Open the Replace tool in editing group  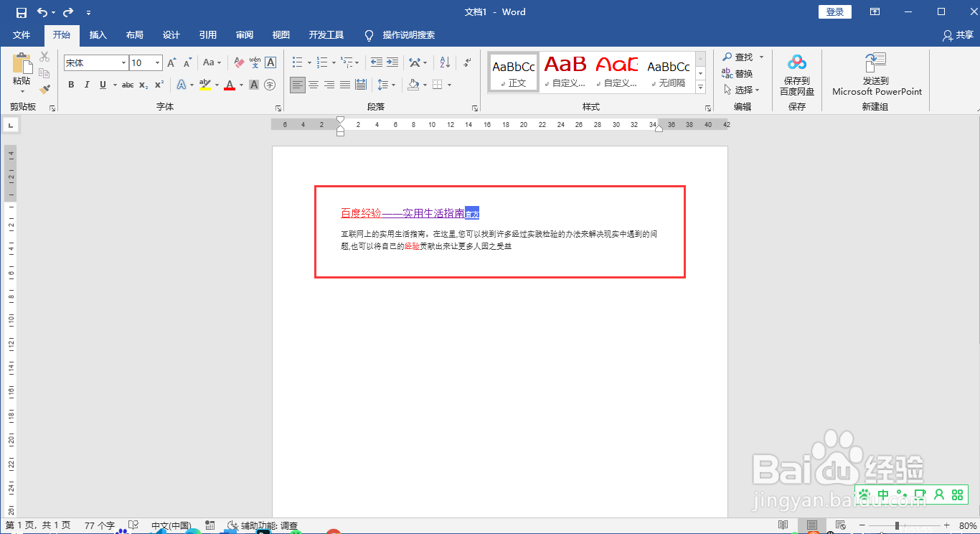pos(738,74)
